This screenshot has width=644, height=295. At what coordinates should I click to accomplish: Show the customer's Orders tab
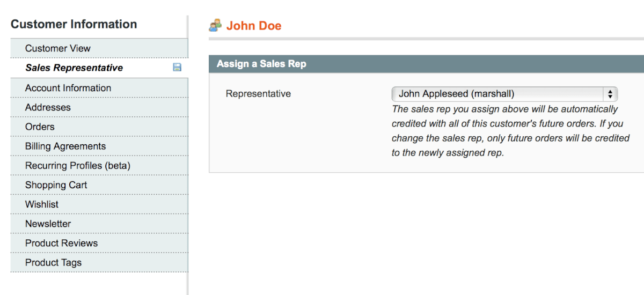(40, 127)
